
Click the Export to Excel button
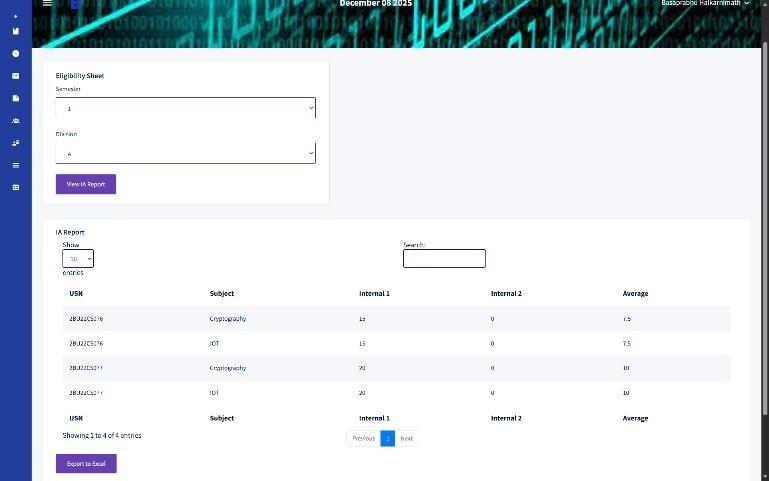[86, 463]
